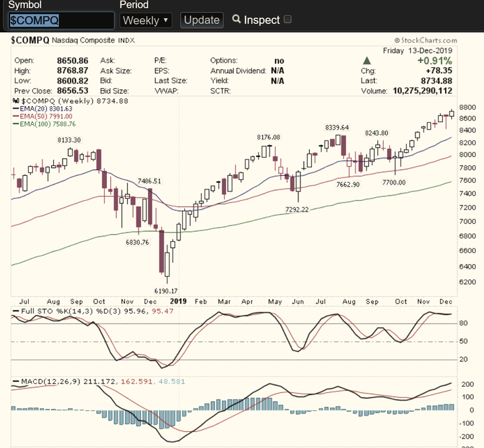The image size is (484, 448).
Task: Click the stochastic 80 level axis label
Action: [463, 323]
